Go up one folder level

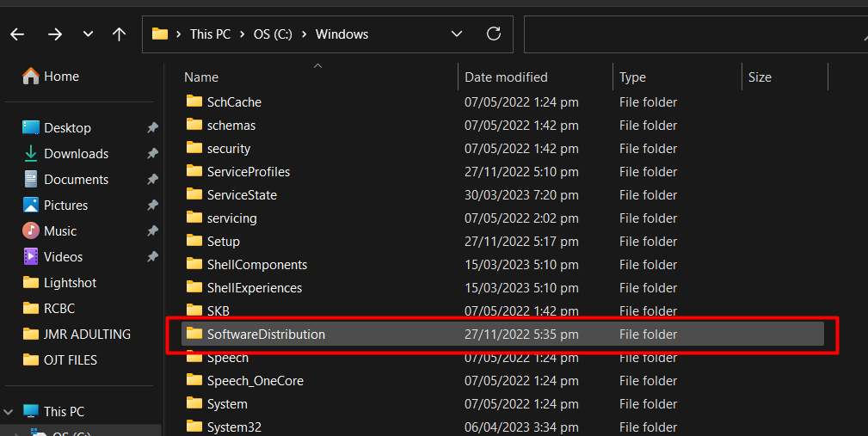point(119,34)
